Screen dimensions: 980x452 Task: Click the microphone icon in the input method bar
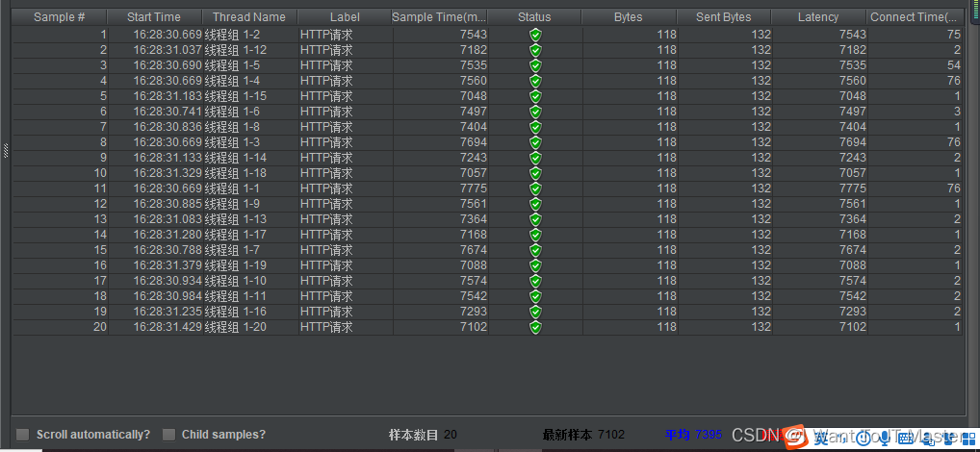(885, 439)
